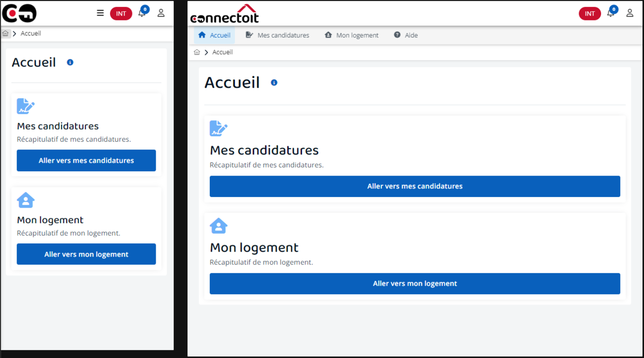This screenshot has width=644, height=358.
Task: Click the notification bell in desktop header
Action: point(611,13)
